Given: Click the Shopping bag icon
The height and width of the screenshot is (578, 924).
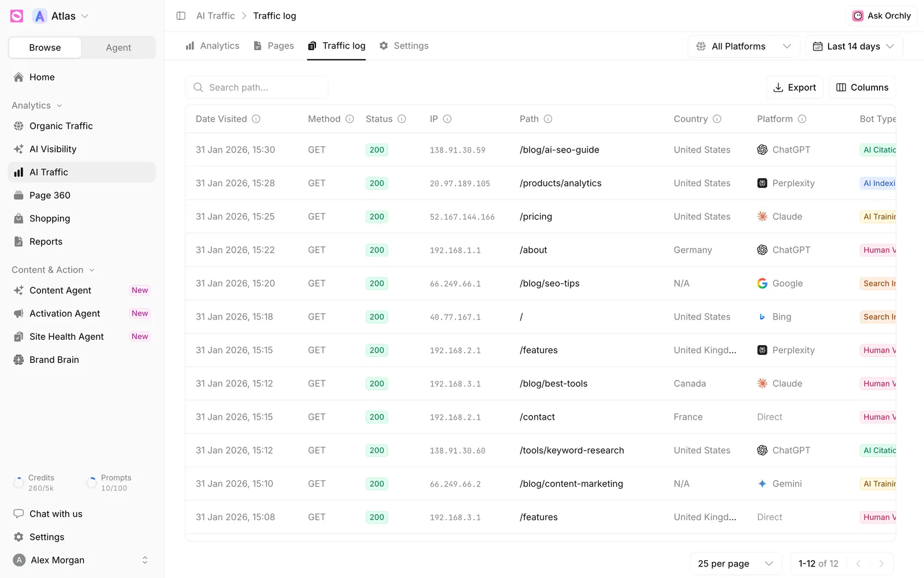Looking at the screenshot, I should (x=18, y=218).
